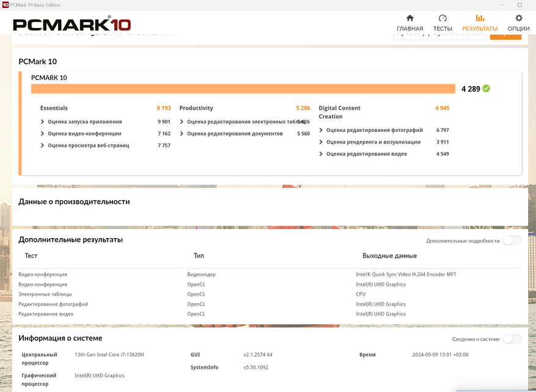Click the PCMark 10 title bar app icon
The height and width of the screenshot is (392, 536).
[x=5, y=5]
